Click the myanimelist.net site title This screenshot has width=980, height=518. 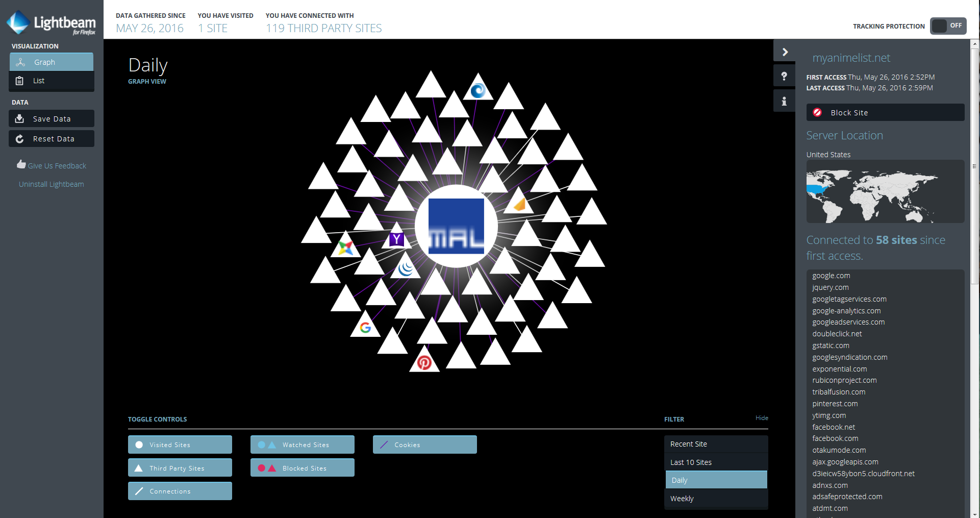click(x=851, y=58)
